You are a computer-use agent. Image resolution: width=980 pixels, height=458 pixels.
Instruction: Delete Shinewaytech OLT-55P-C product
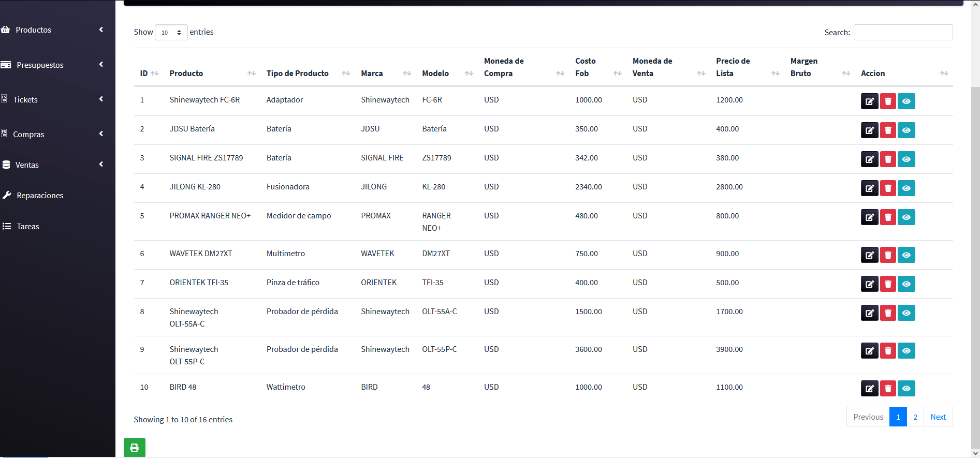pyautogui.click(x=888, y=351)
